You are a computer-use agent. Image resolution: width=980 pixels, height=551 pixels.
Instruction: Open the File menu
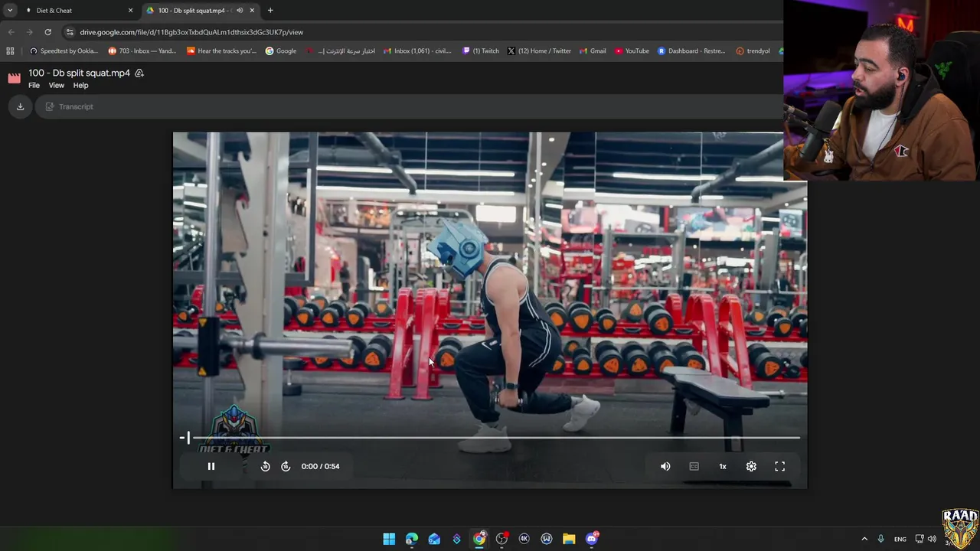click(34, 85)
